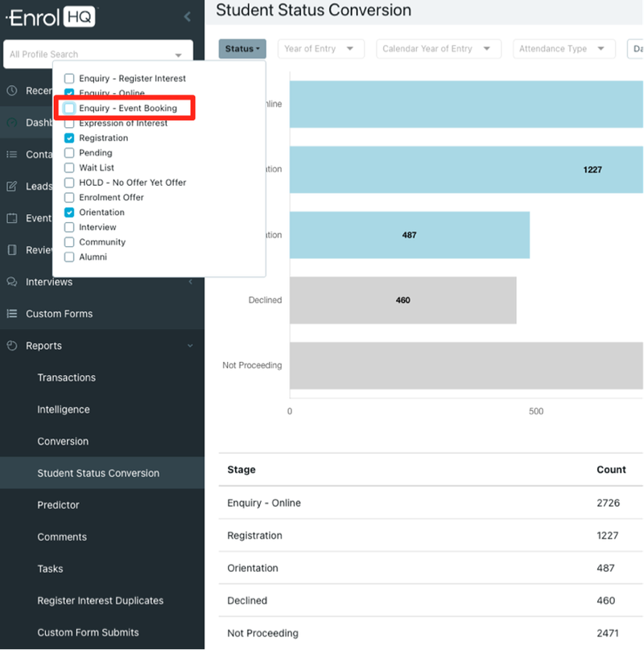Select the chat bubble icon beside Interviews
The height and width of the screenshot is (650, 644).
(x=11, y=282)
